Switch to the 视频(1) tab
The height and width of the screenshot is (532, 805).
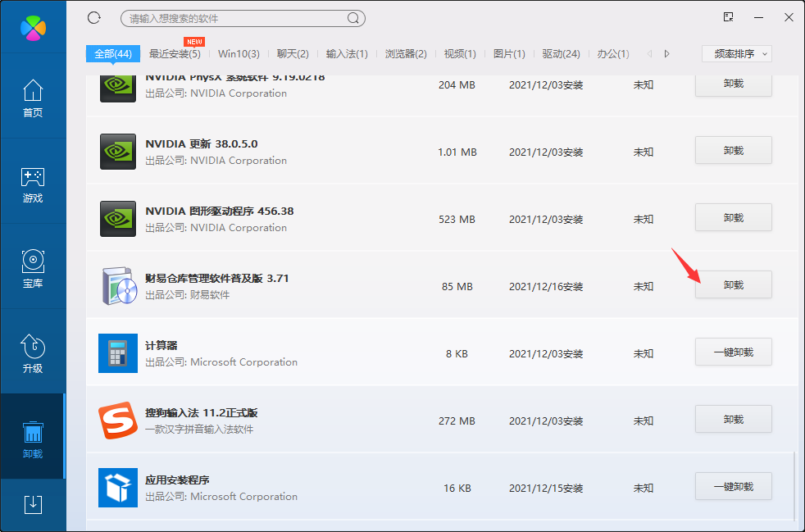(460, 53)
